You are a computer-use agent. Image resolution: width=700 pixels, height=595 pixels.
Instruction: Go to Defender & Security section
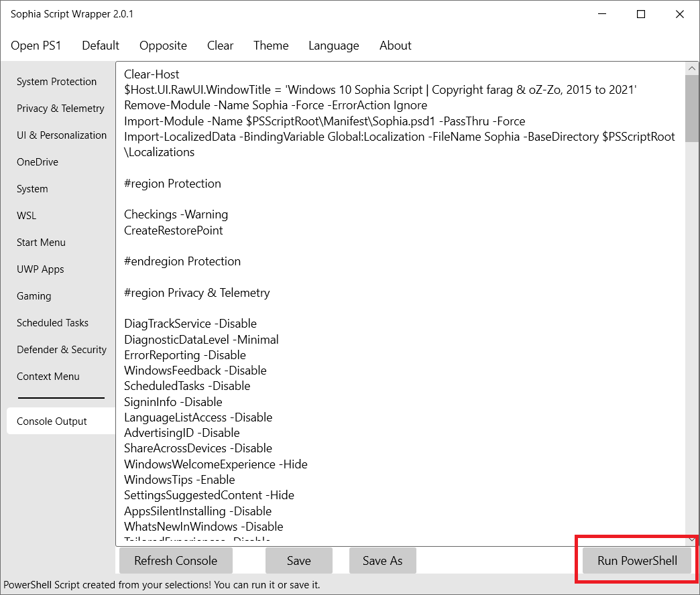click(x=61, y=349)
